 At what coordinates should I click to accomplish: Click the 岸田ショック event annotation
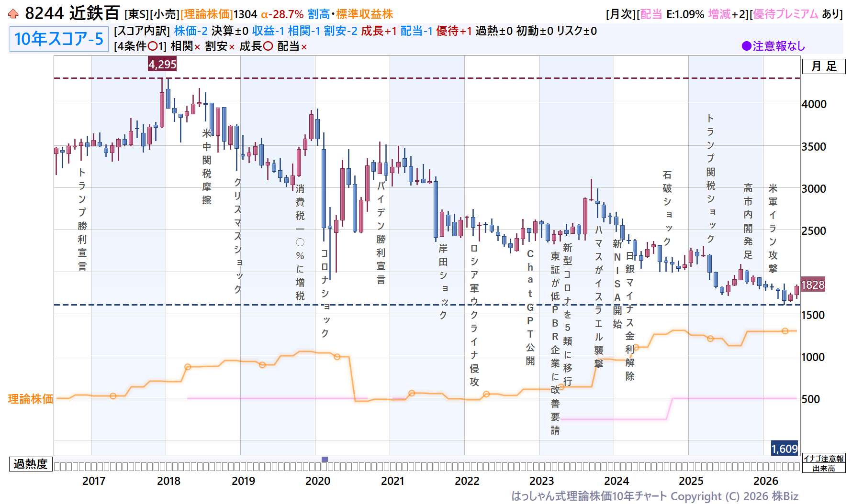pos(443,282)
